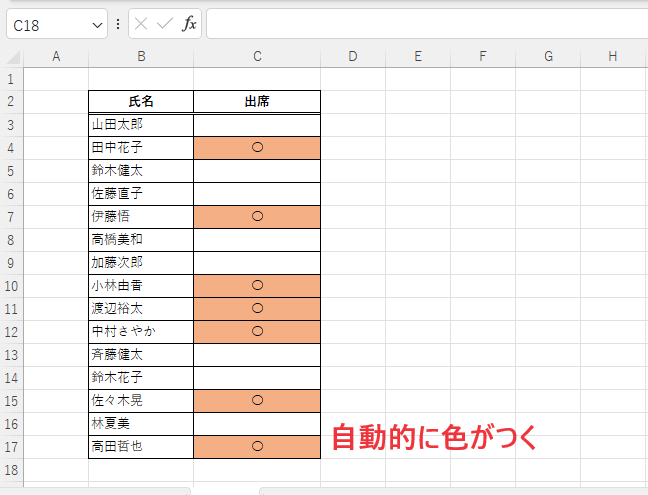Click the empty attendance cell for 山田太郎

pyautogui.click(x=257, y=125)
